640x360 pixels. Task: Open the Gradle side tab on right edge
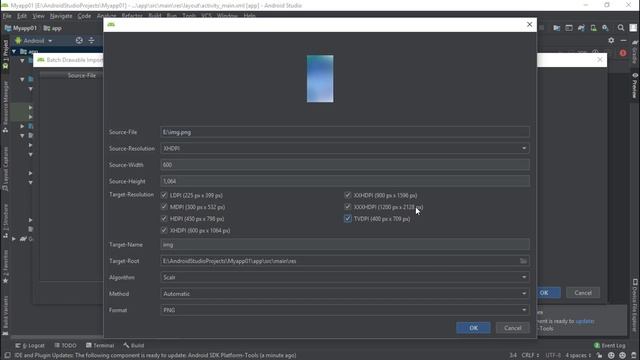tap(635, 52)
